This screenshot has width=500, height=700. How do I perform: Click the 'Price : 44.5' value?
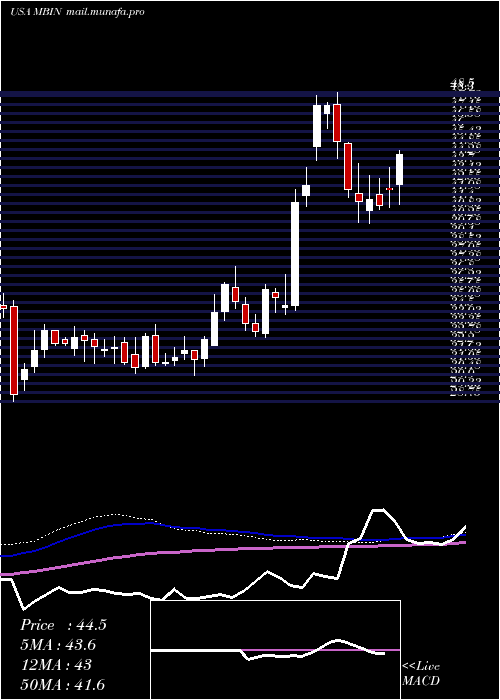coord(63,625)
